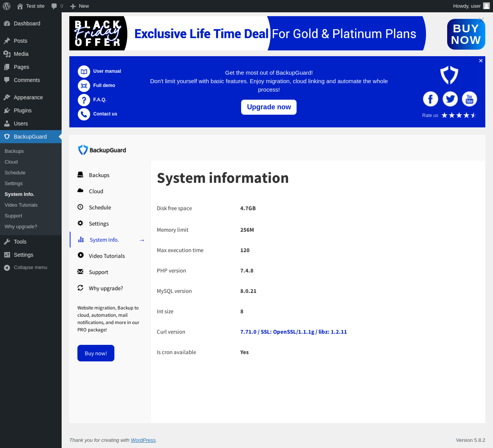Image resolution: width=493 pixels, height=448 pixels.
Task: Click the F.A.Q. question mark icon
Action: (x=84, y=100)
